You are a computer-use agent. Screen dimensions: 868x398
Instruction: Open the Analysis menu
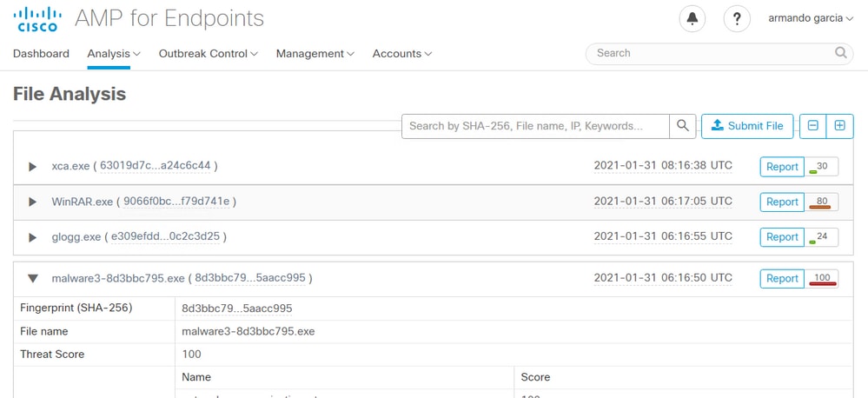[x=114, y=54]
